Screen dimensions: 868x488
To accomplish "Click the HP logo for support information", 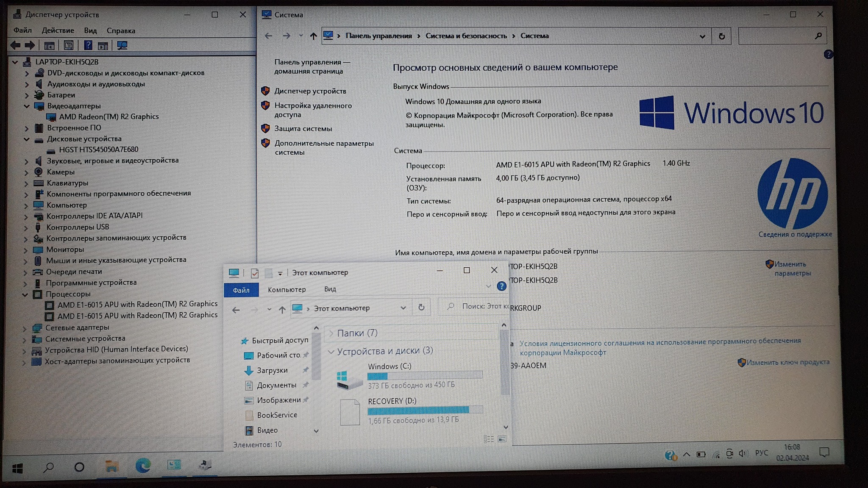I will (x=792, y=194).
